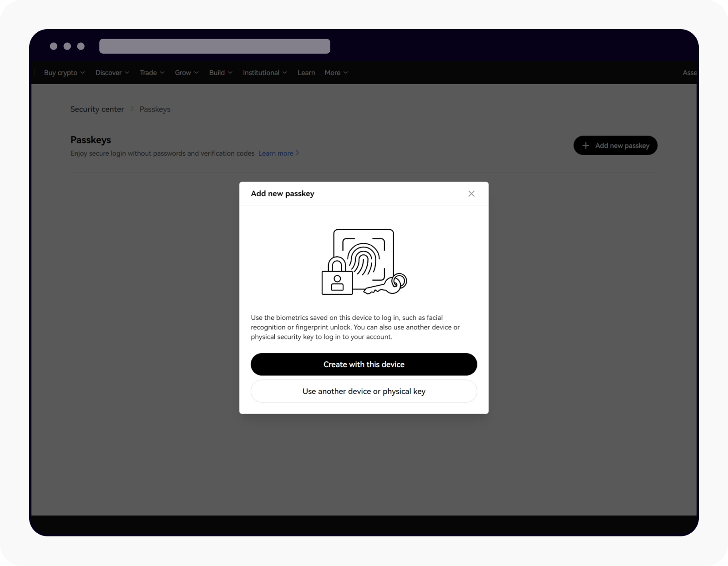This screenshot has height=566, width=728.
Task: Open the Institutional dropdown
Action: point(265,73)
